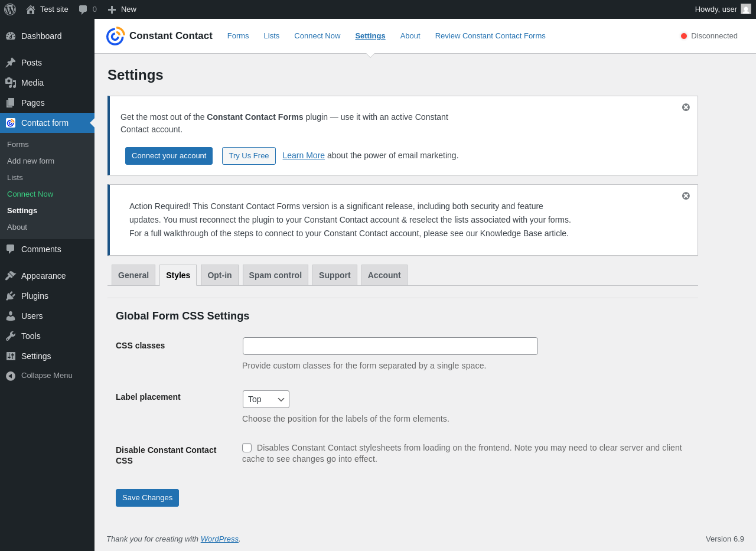Open Media library sidebar icon
This screenshot has height=551, width=756.
coord(11,83)
